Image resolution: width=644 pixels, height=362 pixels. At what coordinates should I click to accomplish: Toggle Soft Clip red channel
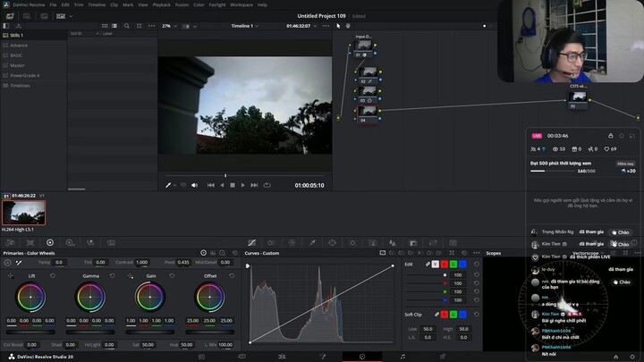pyautogui.click(x=445, y=315)
